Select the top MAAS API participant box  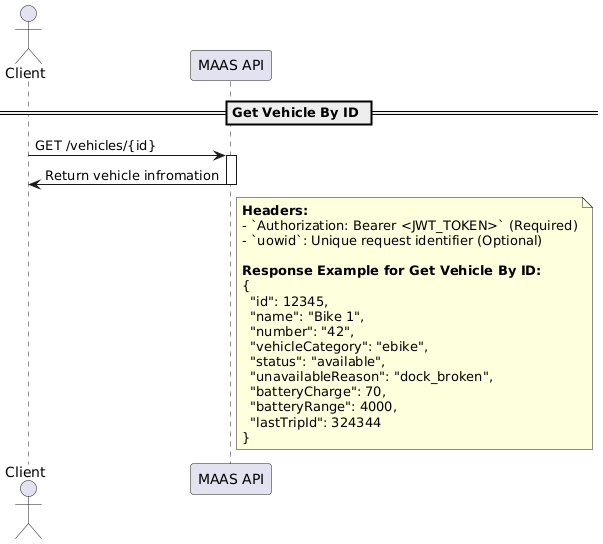[230, 66]
